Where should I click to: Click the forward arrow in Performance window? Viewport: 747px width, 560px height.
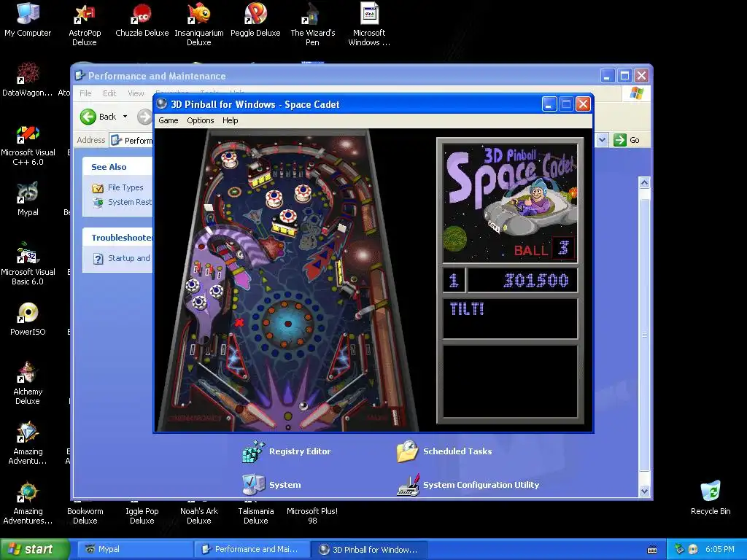click(144, 117)
